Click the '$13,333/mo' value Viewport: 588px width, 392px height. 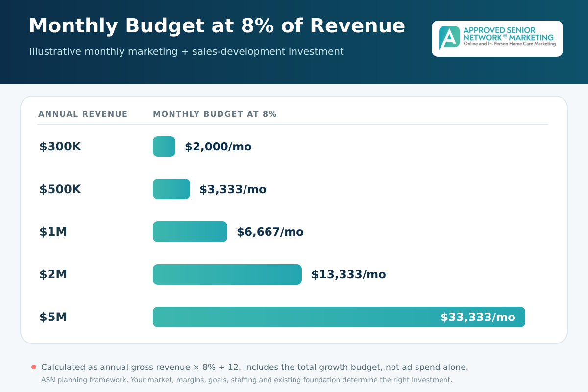click(348, 274)
